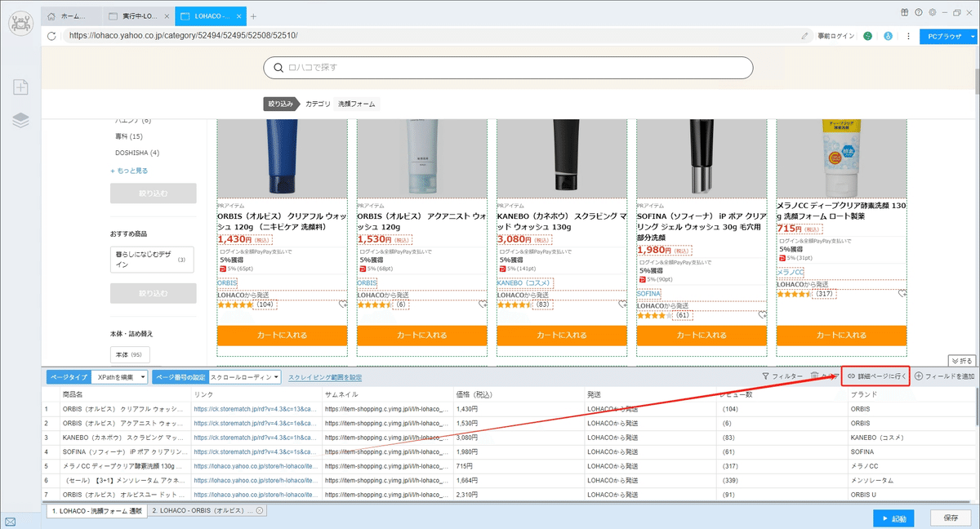Add ORBIS クリアフル to cart button
Viewport: 980px width, 529px height.
pyautogui.click(x=283, y=335)
